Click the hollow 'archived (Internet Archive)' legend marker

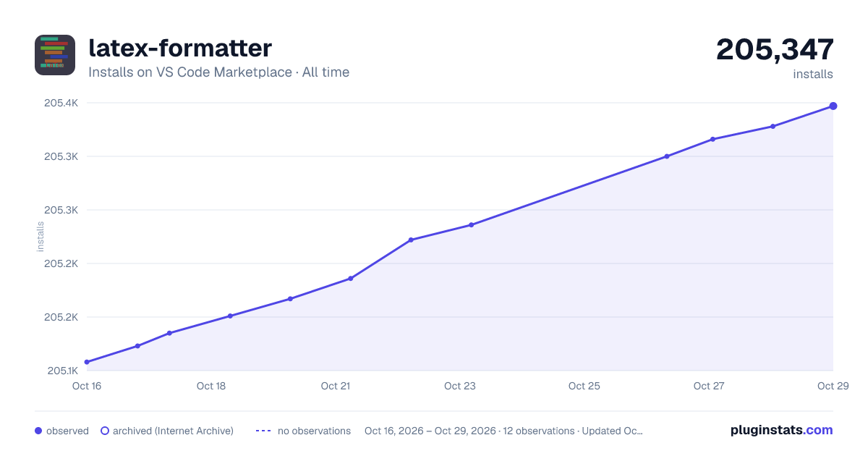coord(105,431)
